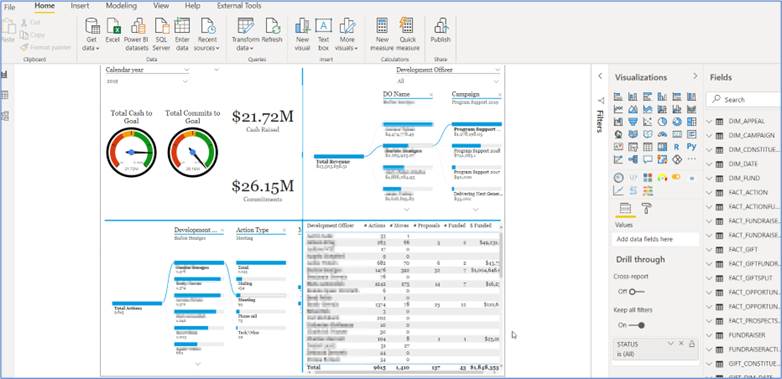The height and width of the screenshot is (379, 782).
Task: Switch to the Modeling ribbon tab
Action: coord(121,6)
